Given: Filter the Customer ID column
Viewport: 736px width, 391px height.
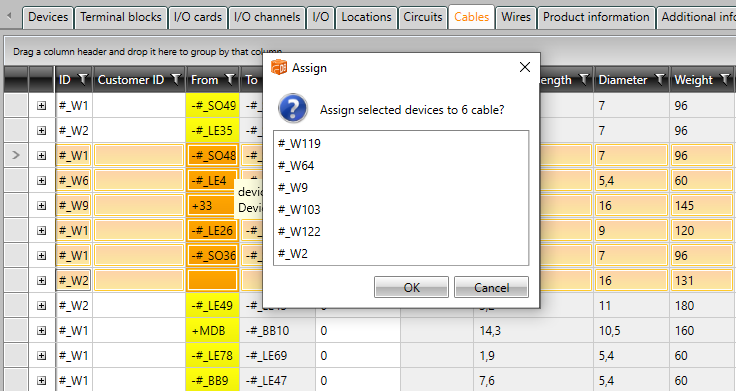Looking at the screenshot, I should pos(176,80).
